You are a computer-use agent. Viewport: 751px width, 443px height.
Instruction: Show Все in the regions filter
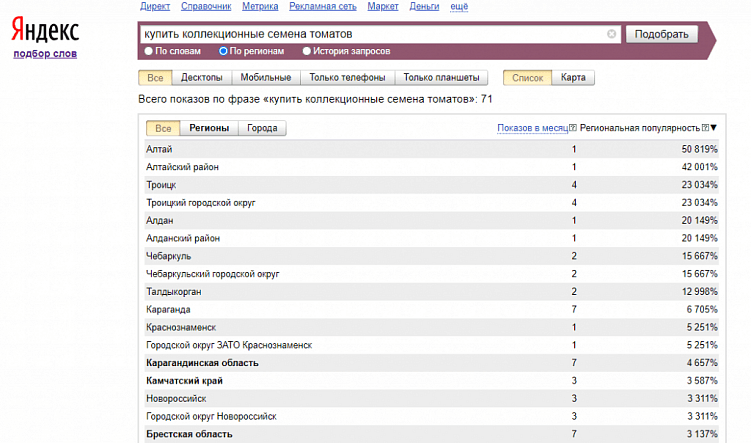pyautogui.click(x=163, y=128)
